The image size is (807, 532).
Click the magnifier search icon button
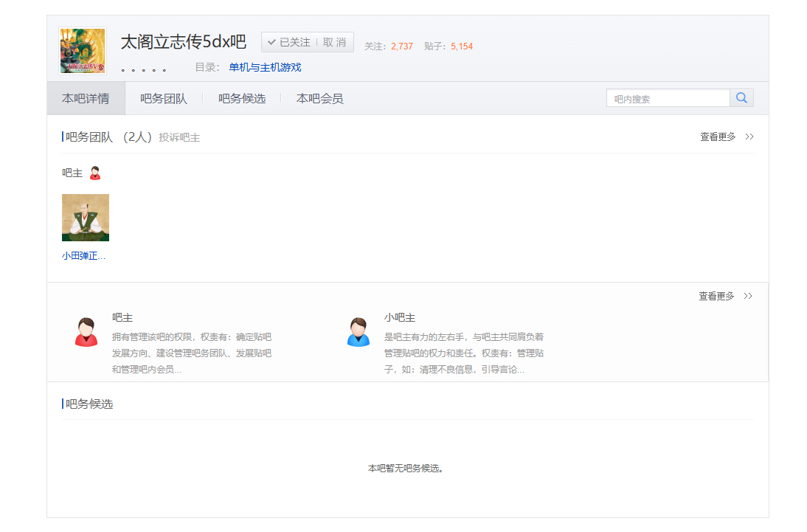(741, 98)
